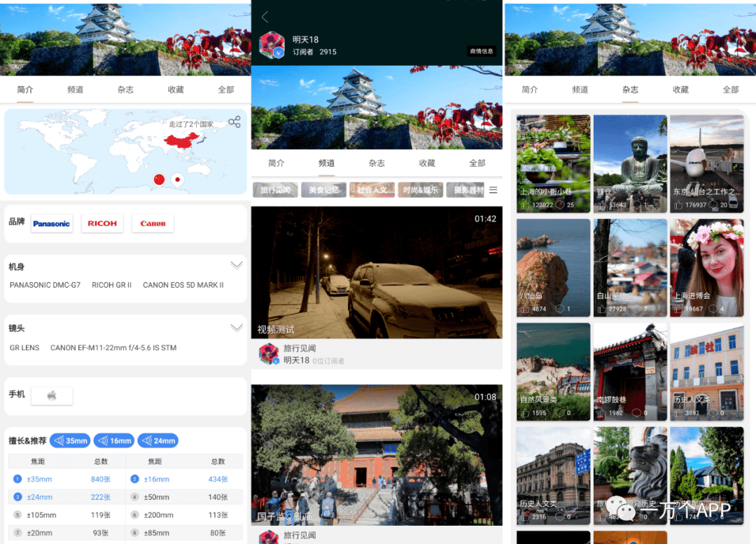Filter by the 时尚&娱乐 channel chip
The width and height of the screenshot is (756, 544).
(x=421, y=190)
